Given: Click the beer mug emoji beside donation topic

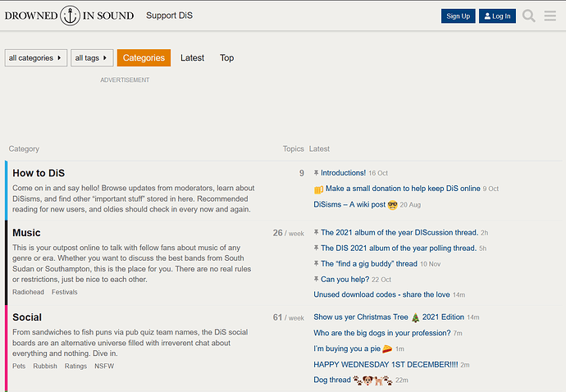Looking at the screenshot, I should (x=318, y=189).
